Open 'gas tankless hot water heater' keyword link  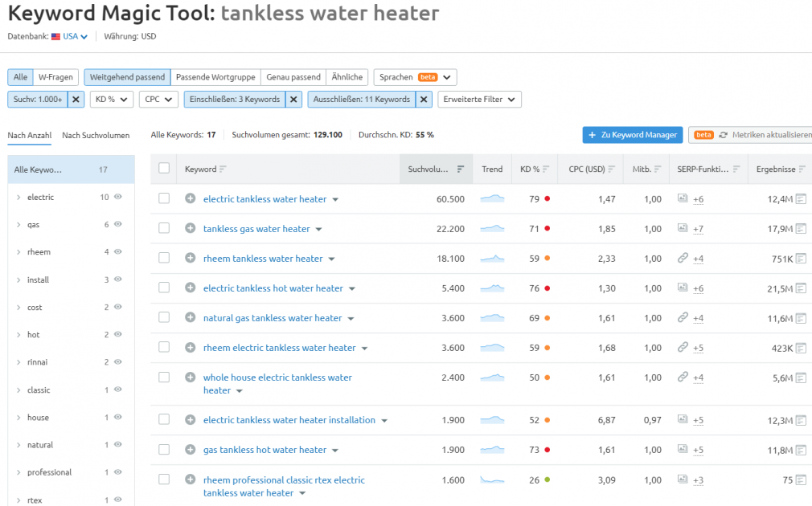pos(265,450)
